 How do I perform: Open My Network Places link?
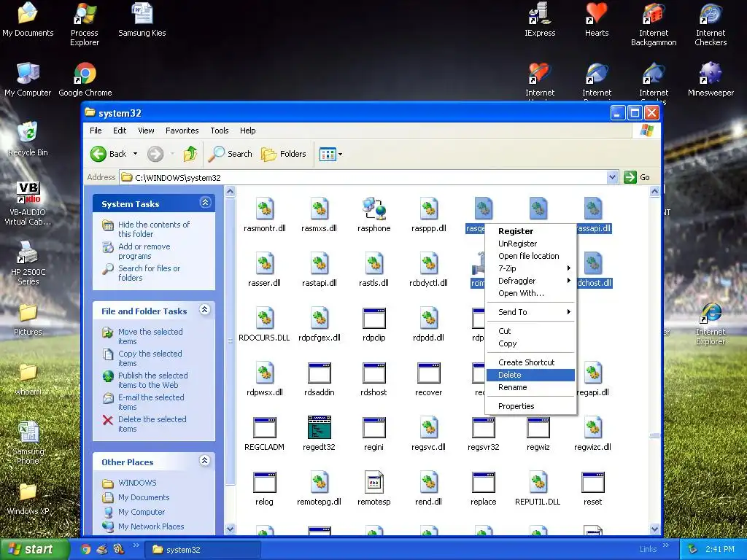(x=151, y=526)
